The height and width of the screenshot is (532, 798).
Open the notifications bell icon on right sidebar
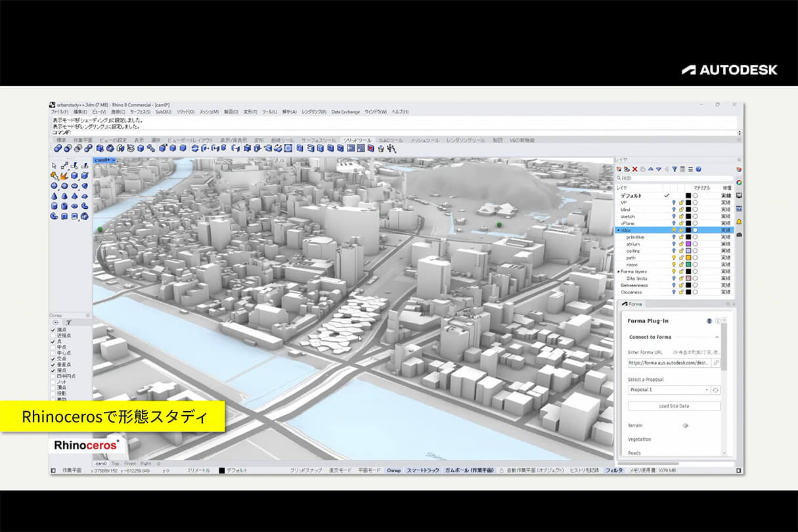tap(739, 222)
